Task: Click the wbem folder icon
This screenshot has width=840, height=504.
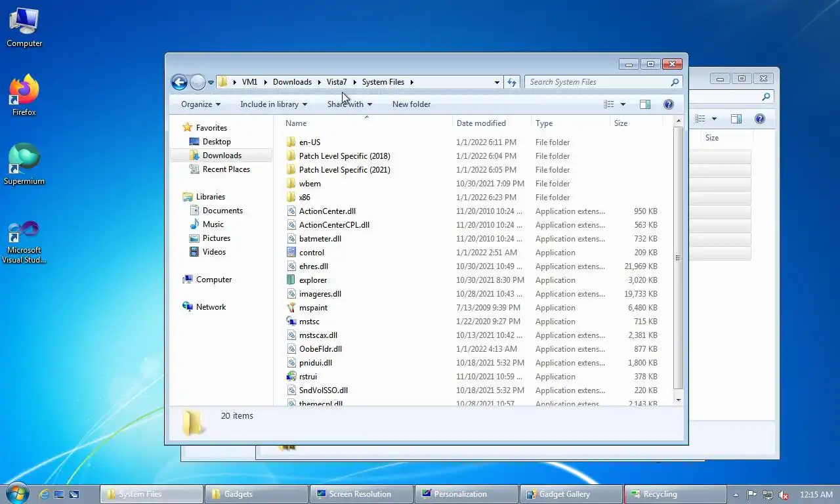Action: point(292,184)
